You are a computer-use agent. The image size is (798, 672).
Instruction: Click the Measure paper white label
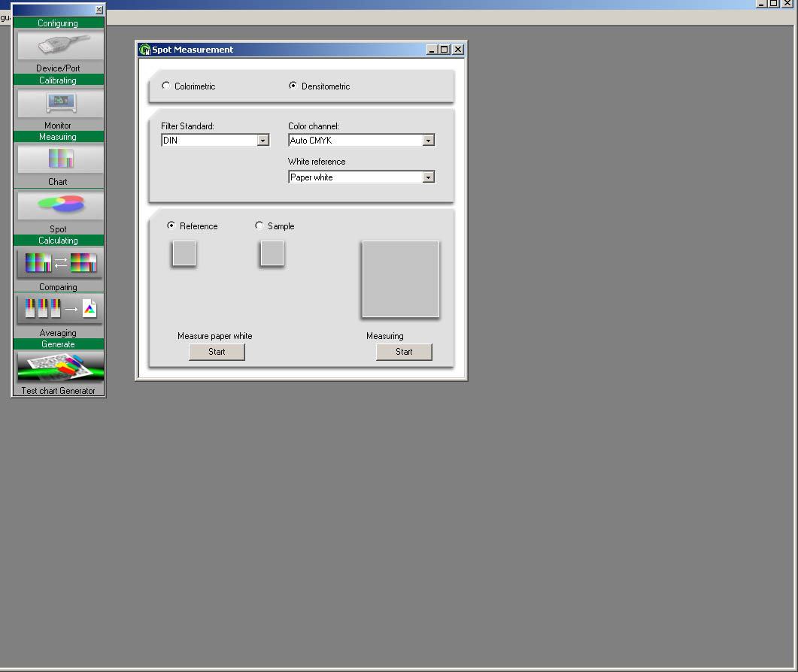point(215,336)
